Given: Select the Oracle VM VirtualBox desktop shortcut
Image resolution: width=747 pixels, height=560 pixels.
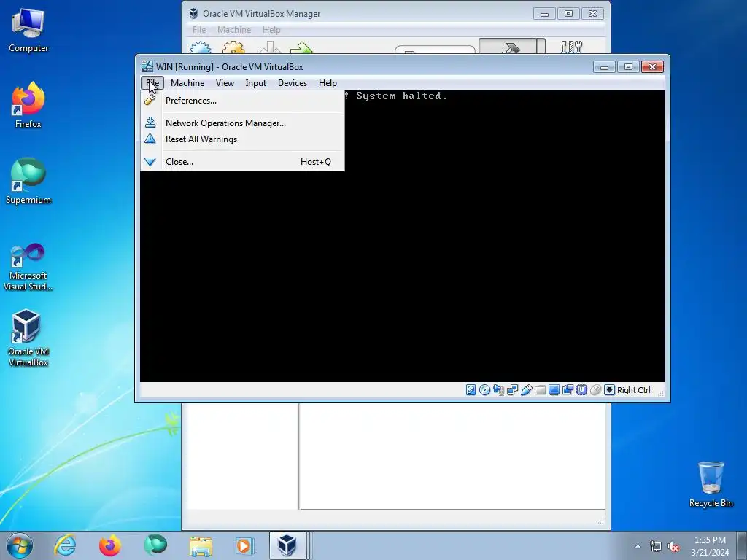Looking at the screenshot, I should tap(28, 338).
